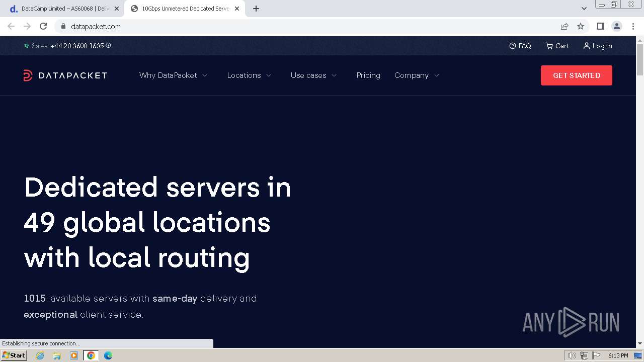Close the 10Gbps Unmetered Dedicated Server tab

(x=237, y=9)
